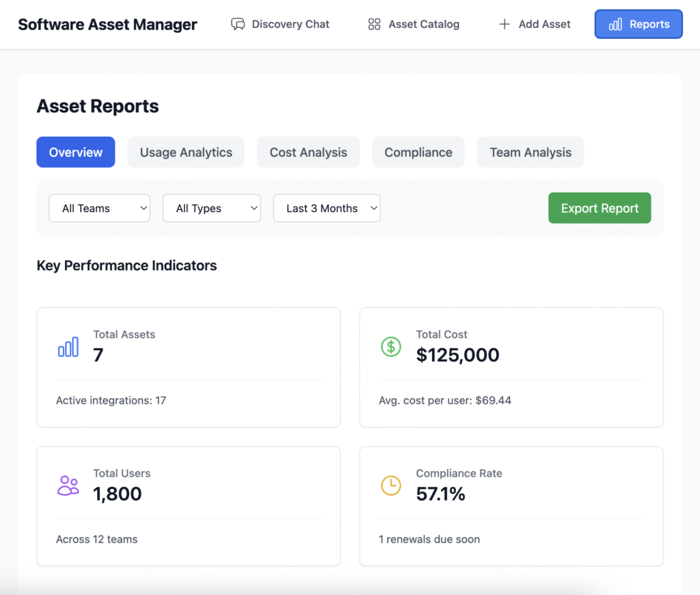Open the Cost Analysis tab

(308, 153)
